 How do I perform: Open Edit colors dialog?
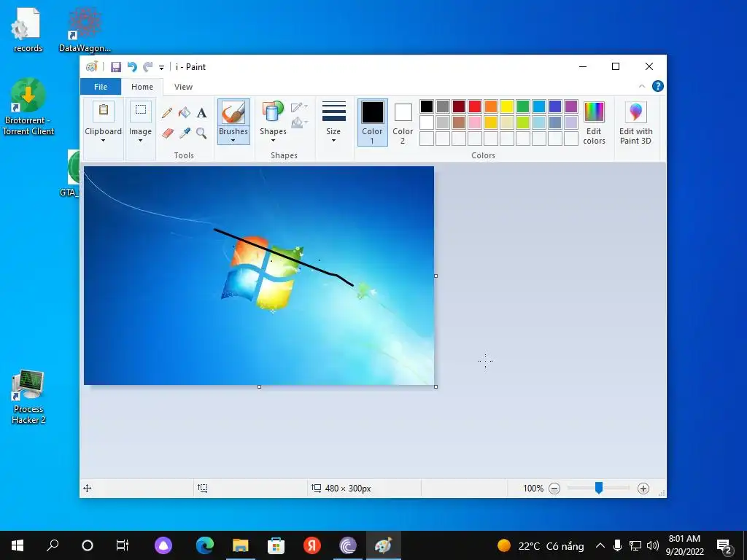pos(594,122)
